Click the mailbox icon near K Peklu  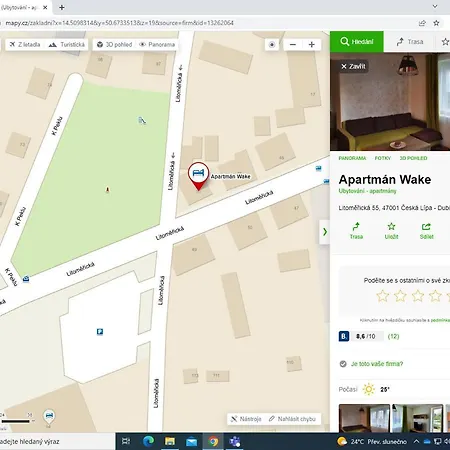click(x=26, y=279)
